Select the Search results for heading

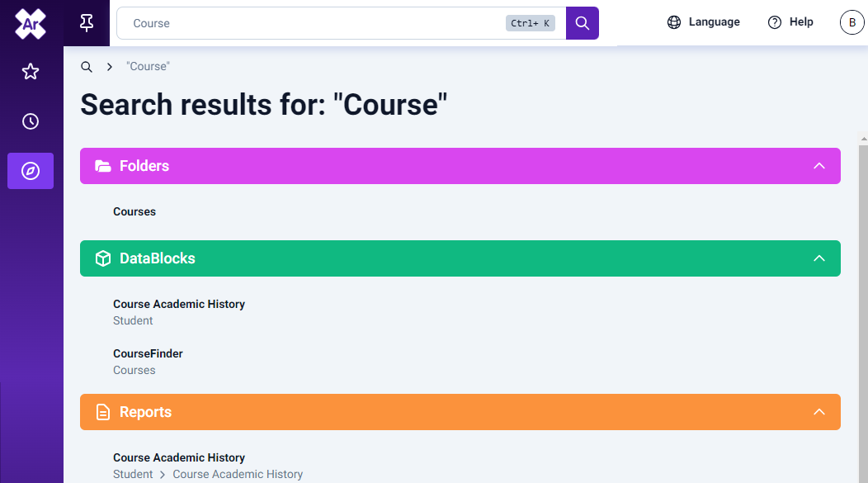263,105
